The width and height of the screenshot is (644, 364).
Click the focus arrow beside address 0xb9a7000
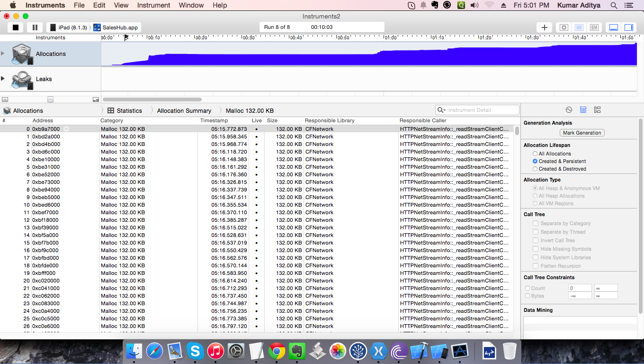pyautogui.click(x=66, y=129)
